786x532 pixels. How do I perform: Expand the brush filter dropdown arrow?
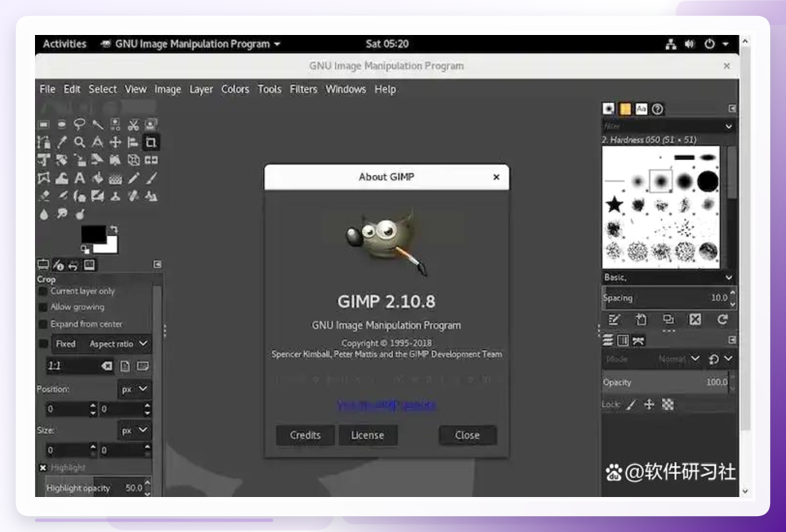point(729,126)
